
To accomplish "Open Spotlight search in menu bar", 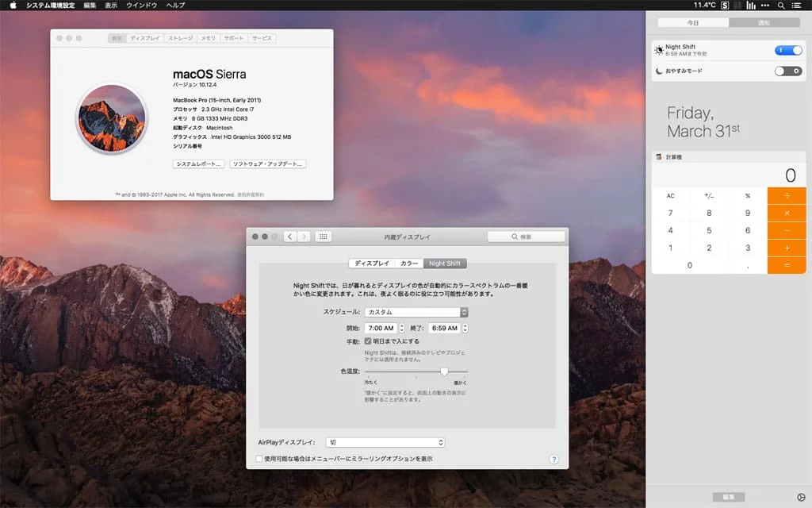I will click(x=781, y=6).
